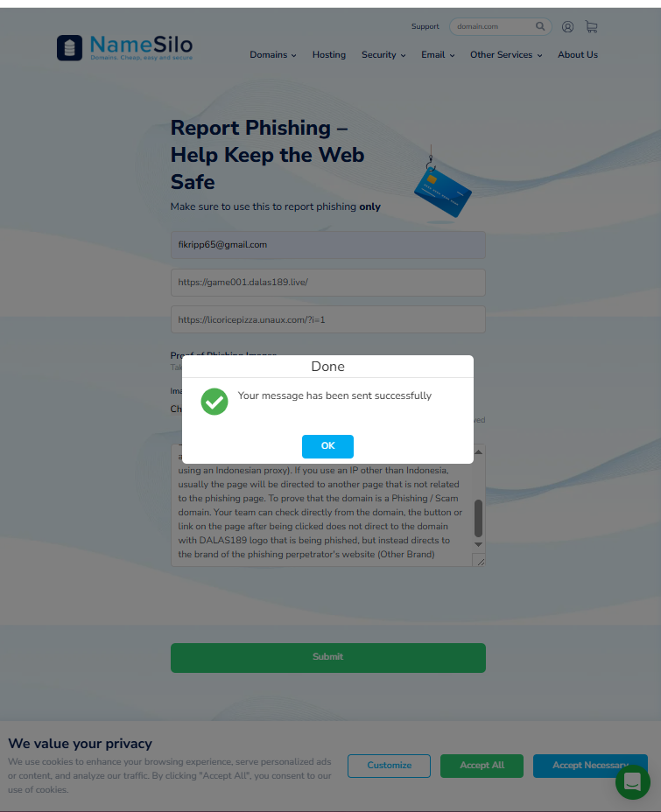Open the live chat bubble icon
Screen dimensions: 661x812
coord(632,782)
